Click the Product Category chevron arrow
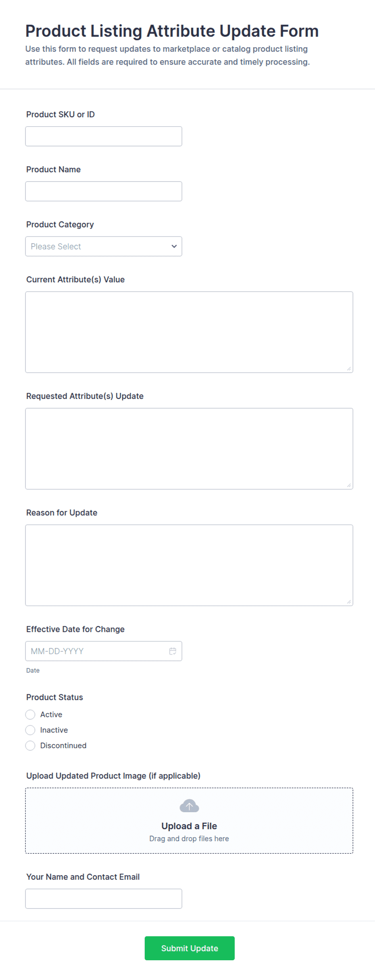Viewport: 375px width, 980px height. (174, 246)
